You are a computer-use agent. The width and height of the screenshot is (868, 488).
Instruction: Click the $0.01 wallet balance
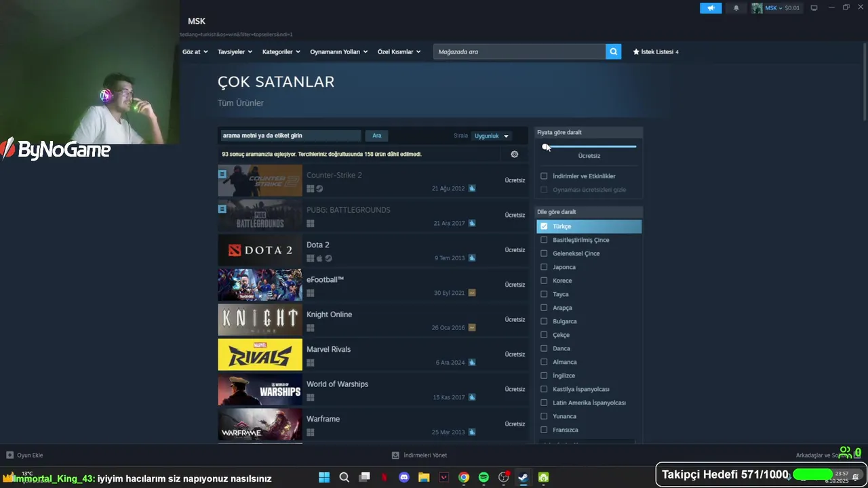coord(792,8)
